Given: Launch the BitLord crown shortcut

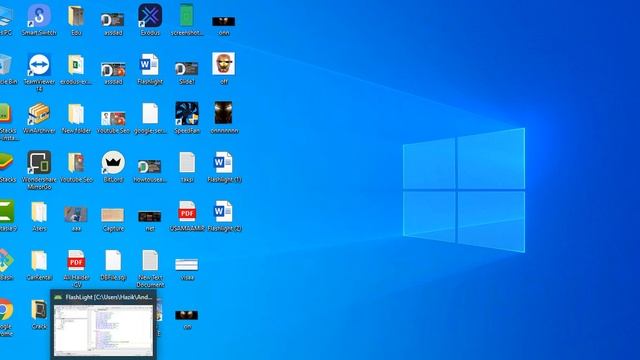Looking at the screenshot, I should click(113, 162).
